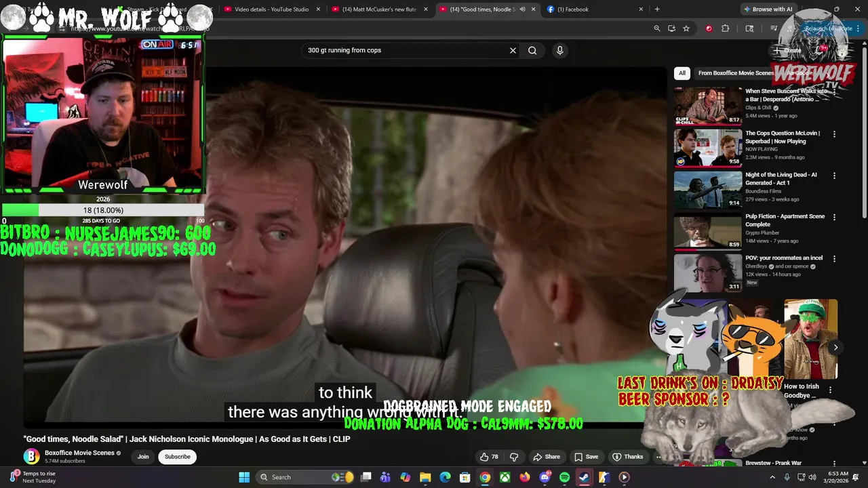This screenshot has width=868, height=488.
Task: Save the video to a playlist
Action: point(587,457)
